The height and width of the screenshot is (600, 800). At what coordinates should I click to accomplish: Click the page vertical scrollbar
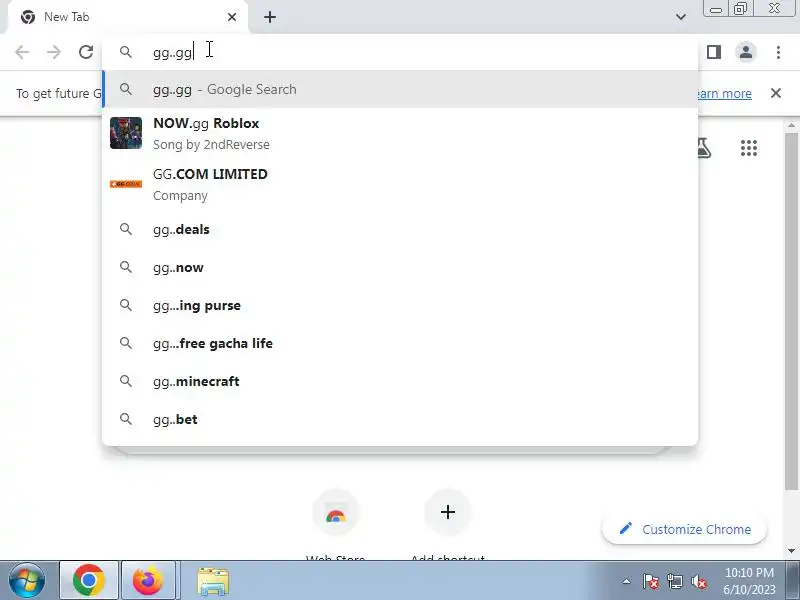[x=791, y=311]
